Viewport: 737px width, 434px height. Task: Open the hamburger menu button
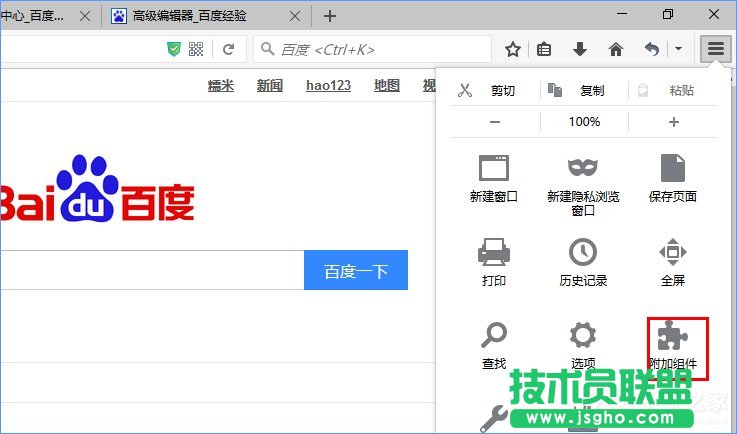(x=715, y=48)
